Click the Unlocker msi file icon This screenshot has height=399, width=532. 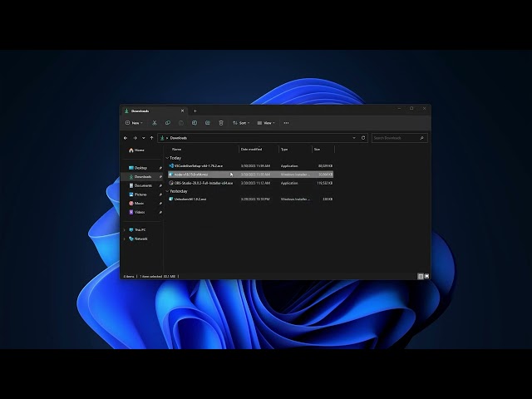click(x=171, y=199)
